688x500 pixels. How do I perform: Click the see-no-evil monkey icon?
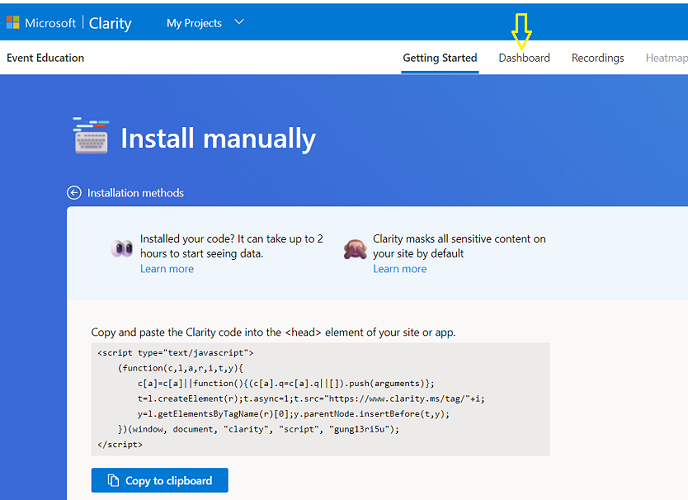[355, 250]
